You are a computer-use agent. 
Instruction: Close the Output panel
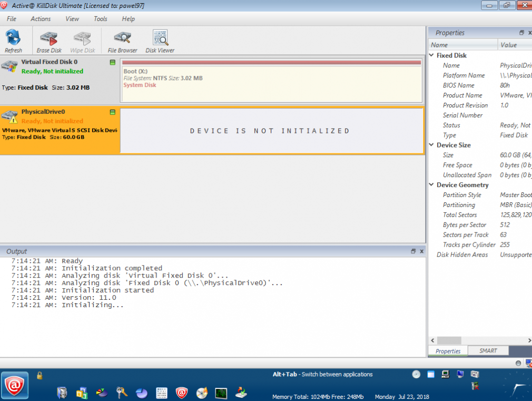[422, 251]
